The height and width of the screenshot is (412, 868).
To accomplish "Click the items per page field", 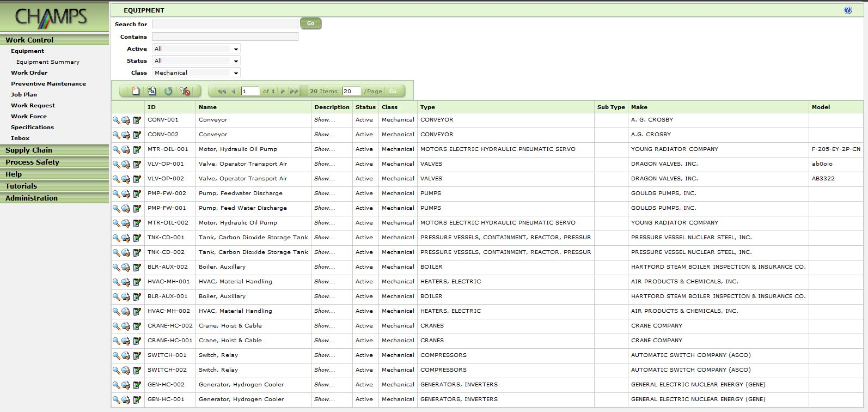I will (352, 91).
